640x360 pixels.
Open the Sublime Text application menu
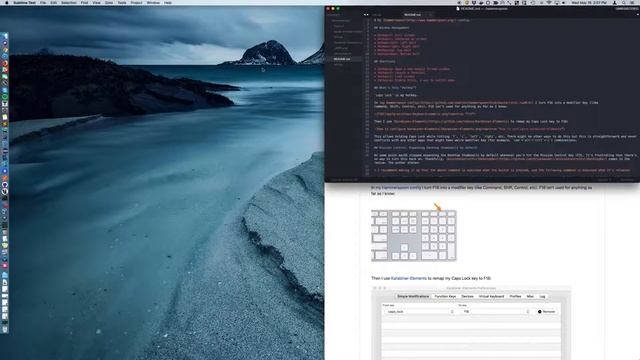(24, 2)
